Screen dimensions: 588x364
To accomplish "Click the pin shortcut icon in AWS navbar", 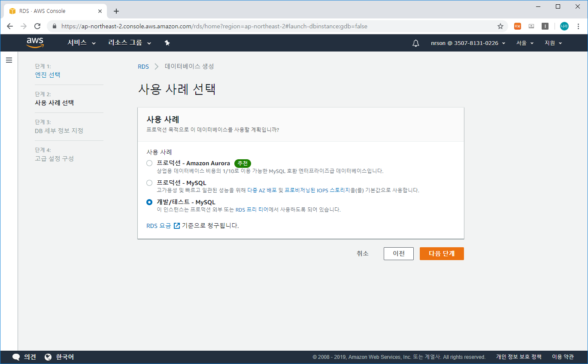I will pos(167,43).
